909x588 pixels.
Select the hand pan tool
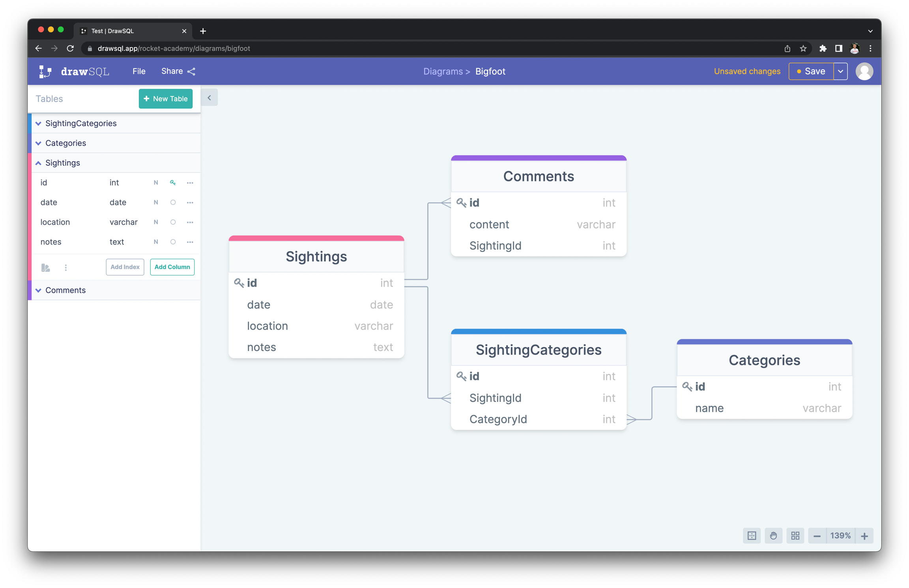coord(773,536)
